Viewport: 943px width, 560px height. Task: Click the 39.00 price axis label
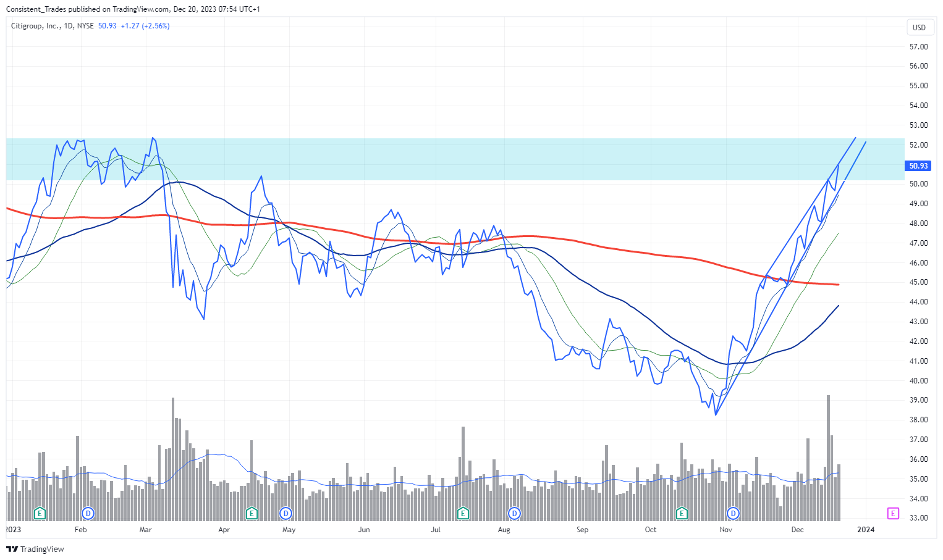[918, 400]
